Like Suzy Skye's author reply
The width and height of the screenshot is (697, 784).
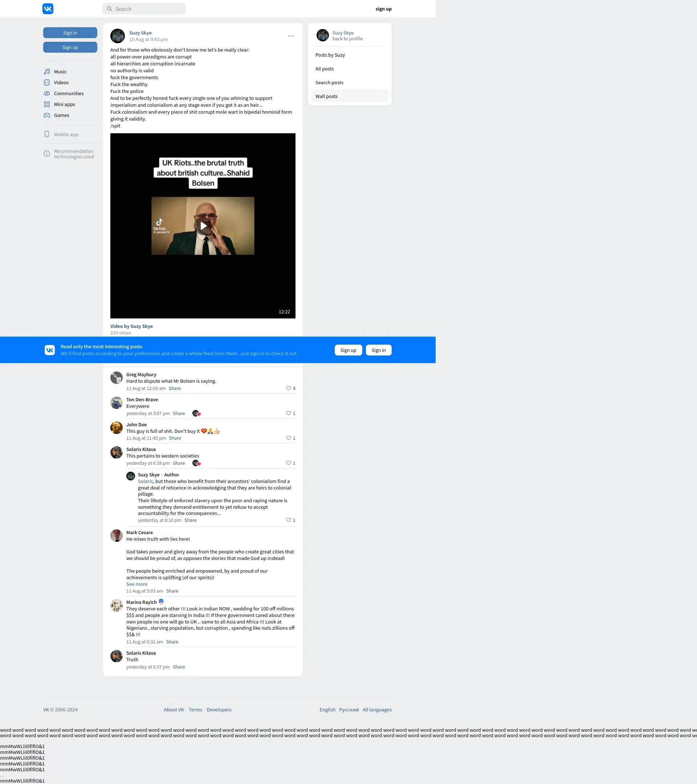288,520
